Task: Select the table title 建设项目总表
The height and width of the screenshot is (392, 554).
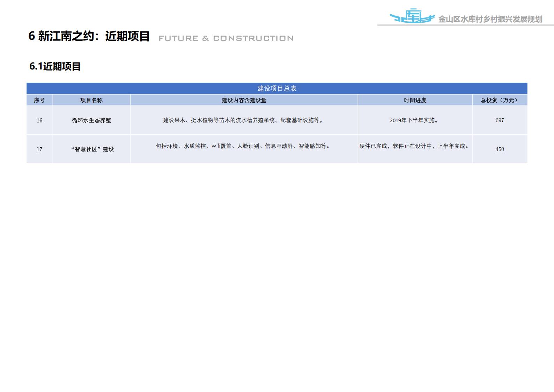Action: [x=277, y=88]
